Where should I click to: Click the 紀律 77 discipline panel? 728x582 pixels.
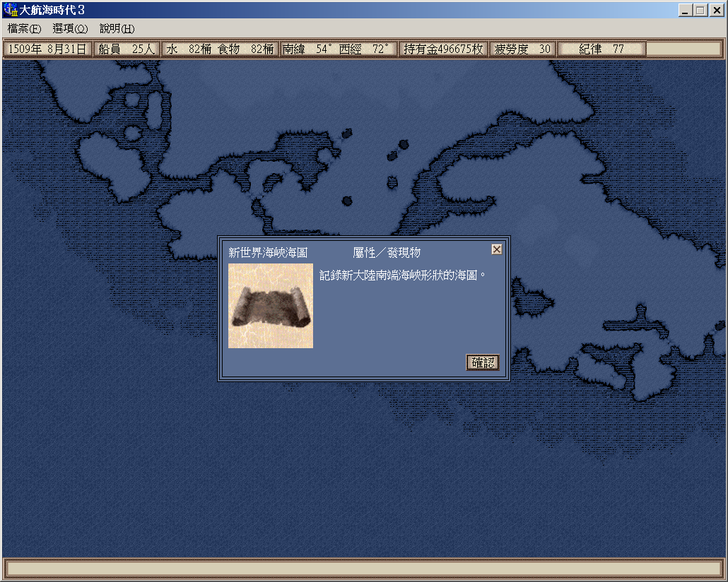(601, 49)
